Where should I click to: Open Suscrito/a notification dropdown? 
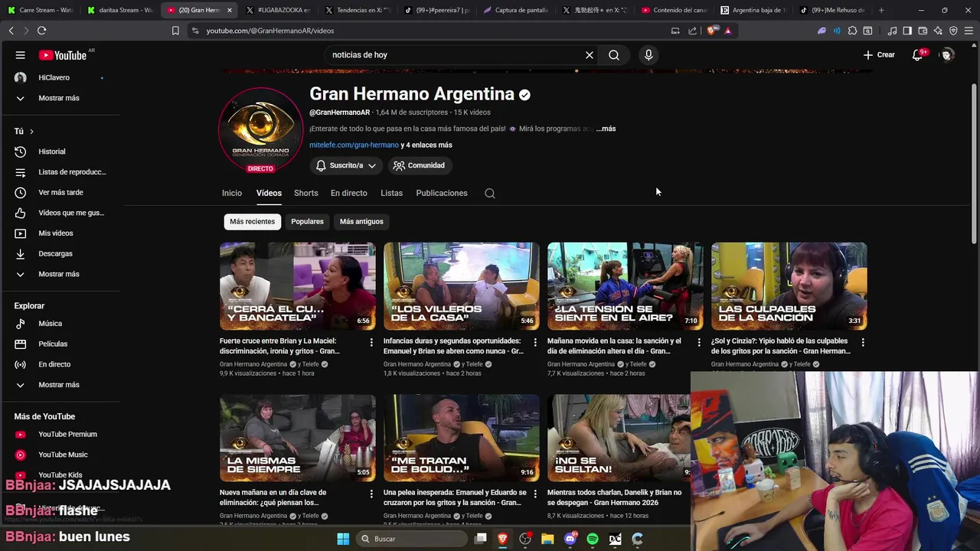pyautogui.click(x=346, y=165)
